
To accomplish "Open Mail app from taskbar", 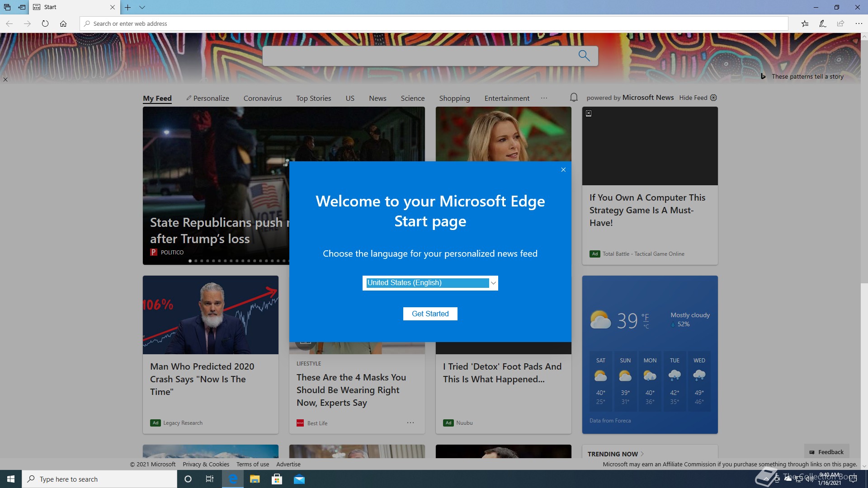I will click(x=299, y=479).
